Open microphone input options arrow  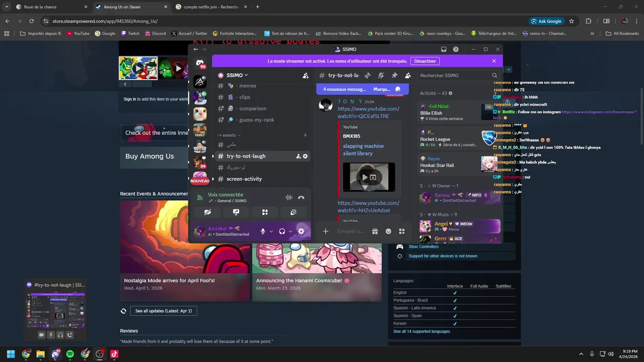(271, 231)
